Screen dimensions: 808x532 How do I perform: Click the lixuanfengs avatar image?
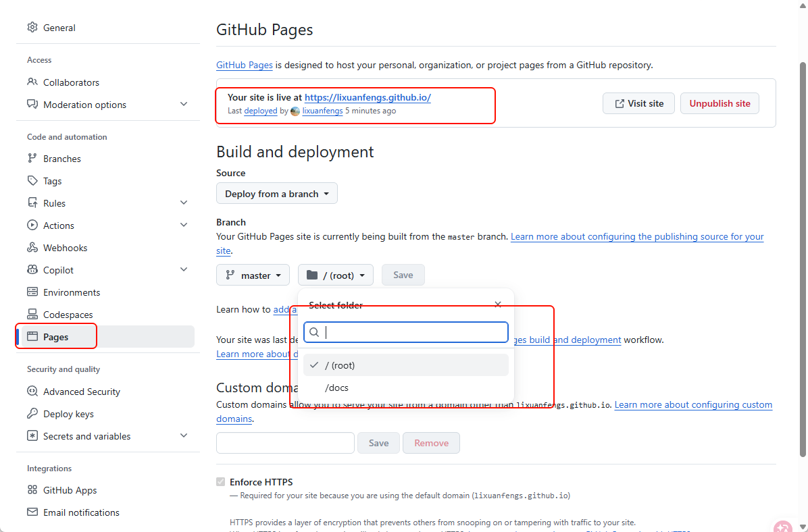tap(295, 111)
